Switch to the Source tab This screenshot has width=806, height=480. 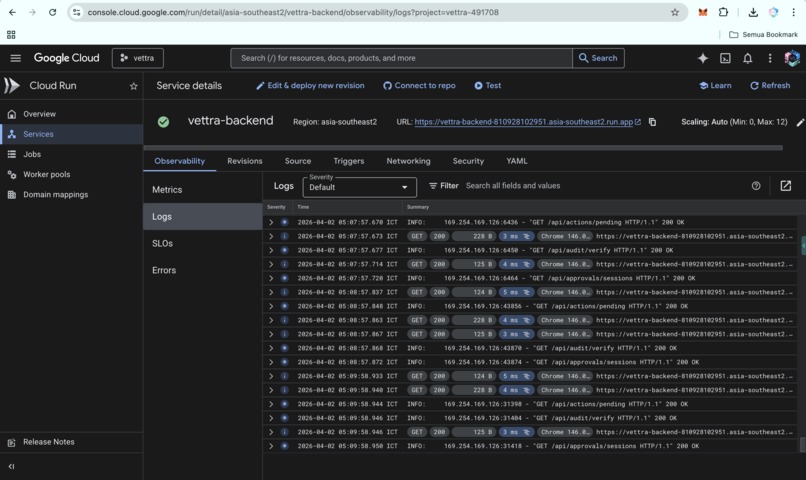click(298, 161)
